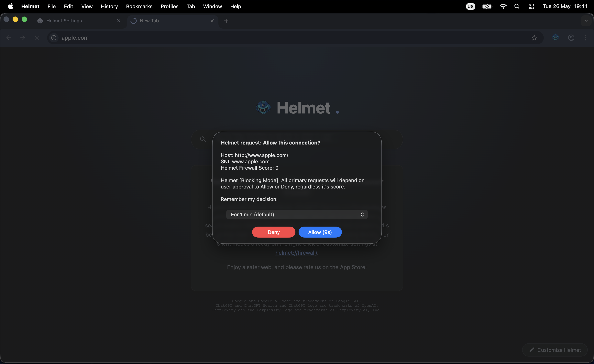Click the US input source icon
Viewport: 594px width, 364px height.
470,6
